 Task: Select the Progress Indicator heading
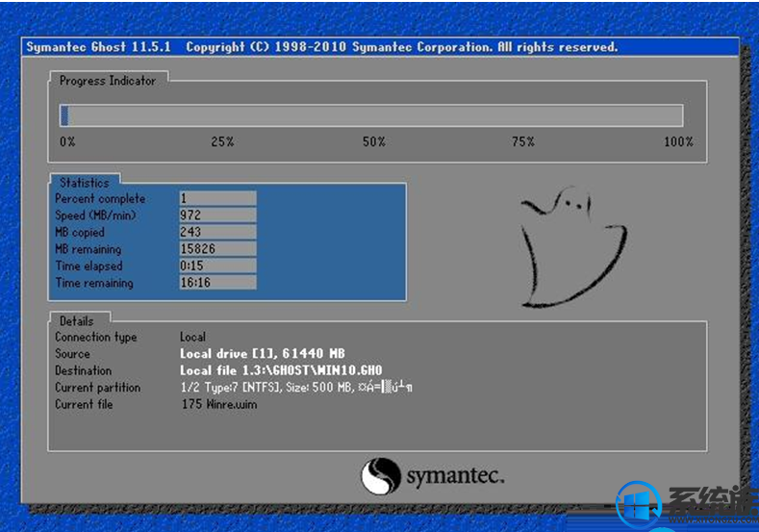(x=108, y=81)
